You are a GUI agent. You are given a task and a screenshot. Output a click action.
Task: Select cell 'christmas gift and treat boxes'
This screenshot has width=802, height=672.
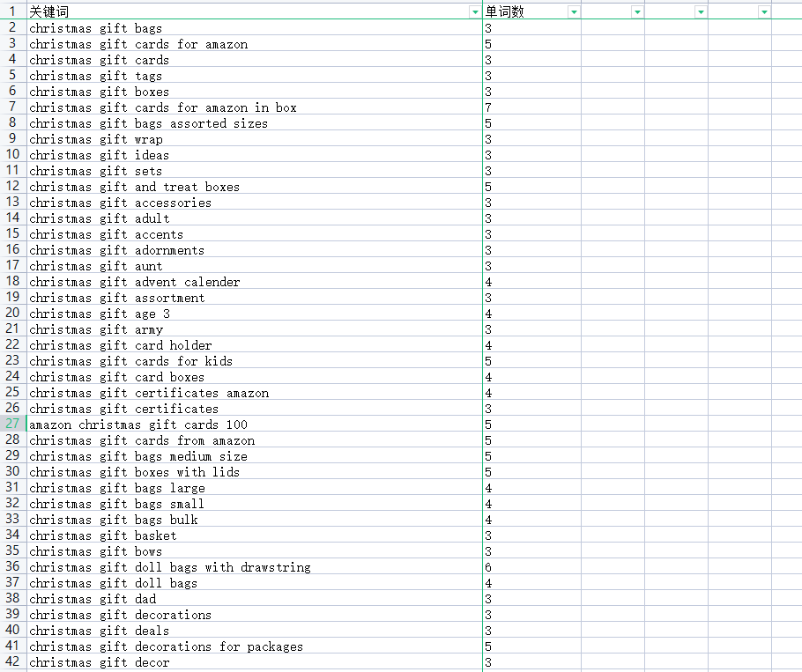[254, 186]
